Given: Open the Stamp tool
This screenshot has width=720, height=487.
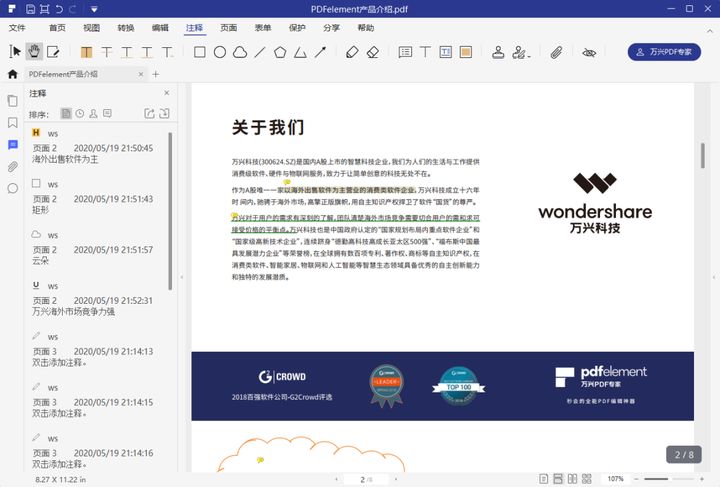Looking at the screenshot, I should click(498, 52).
